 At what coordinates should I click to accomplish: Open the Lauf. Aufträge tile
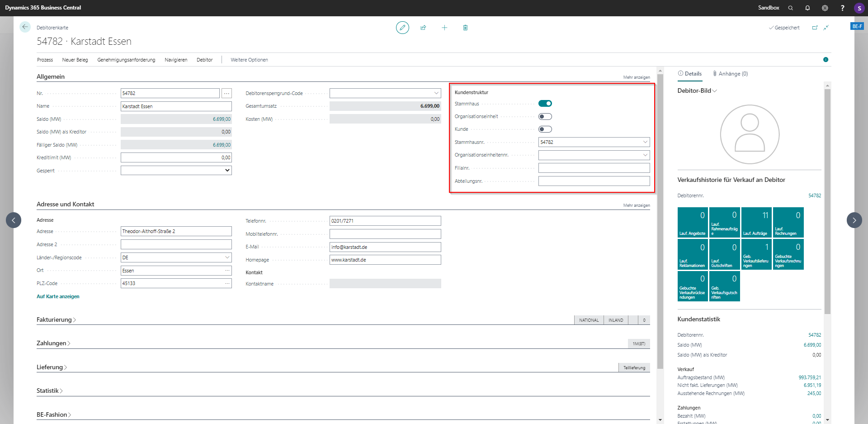[756, 222]
